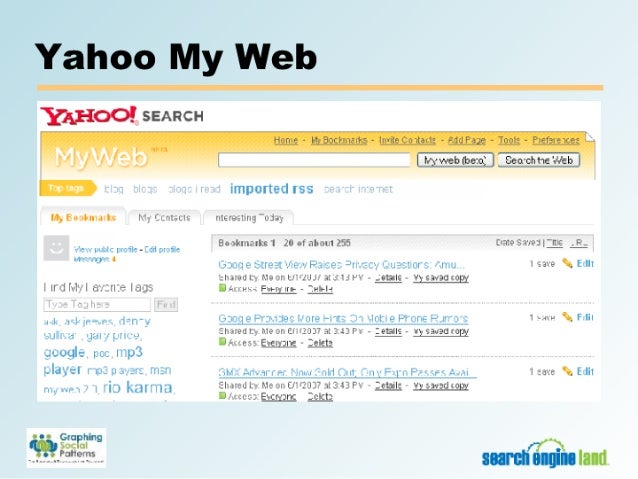Select the blog top tag

pyautogui.click(x=114, y=189)
